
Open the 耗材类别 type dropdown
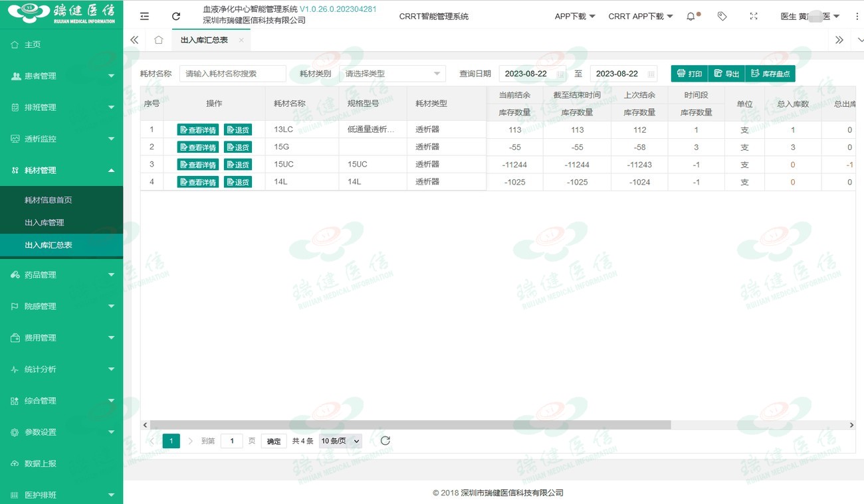pyautogui.click(x=392, y=74)
